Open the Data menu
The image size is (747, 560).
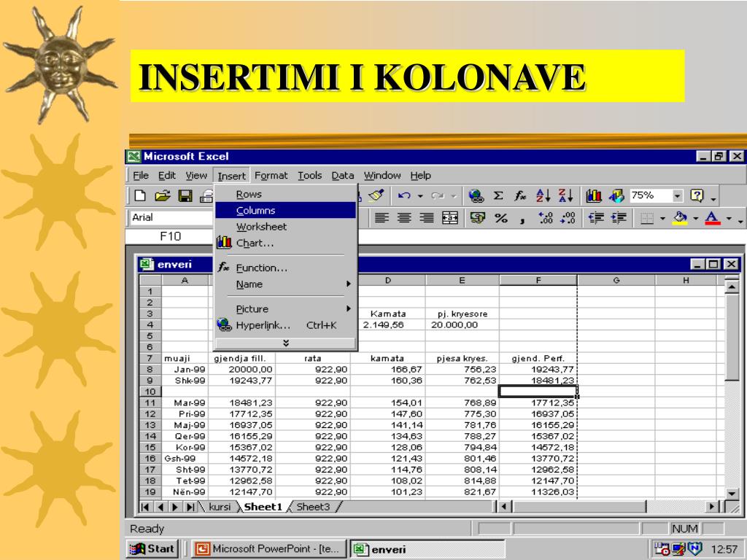[343, 175]
